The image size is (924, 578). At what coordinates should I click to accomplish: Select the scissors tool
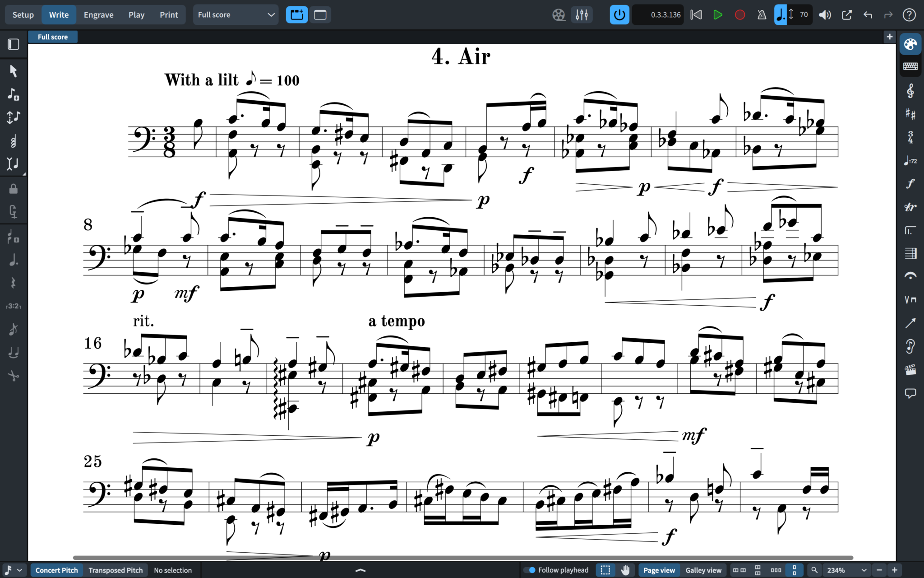13,376
